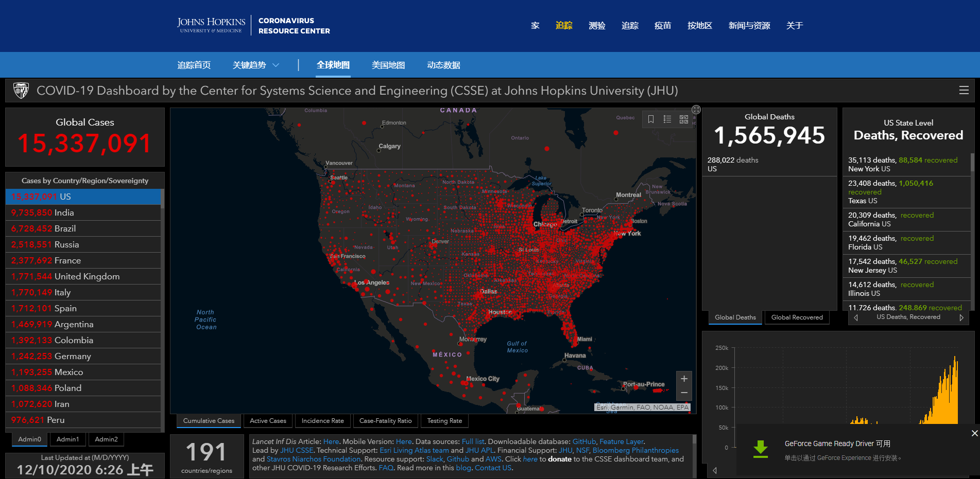This screenshot has height=479, width=980.
Task: Select the Case-Fatality Ratio map tab
Action: (386, 421)
